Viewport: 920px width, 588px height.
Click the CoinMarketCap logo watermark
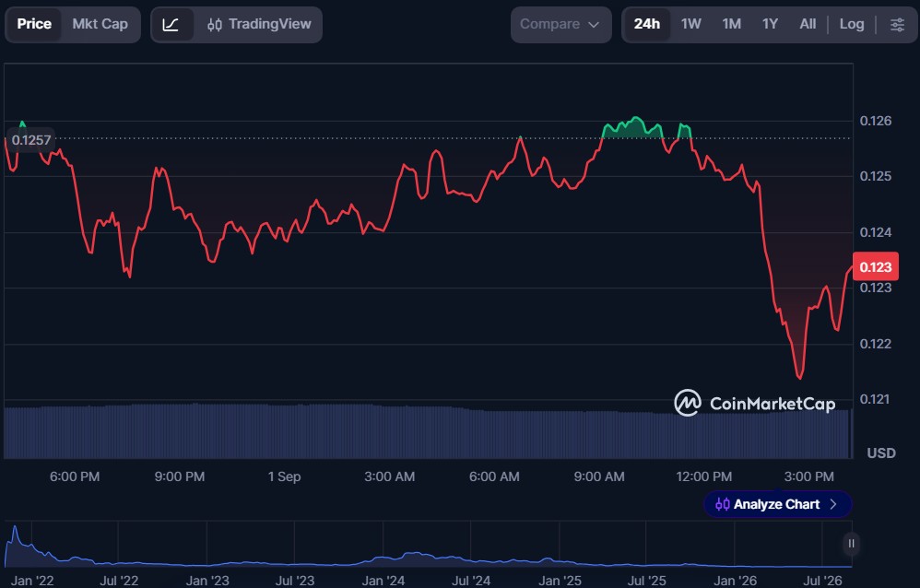click(755, 403)
